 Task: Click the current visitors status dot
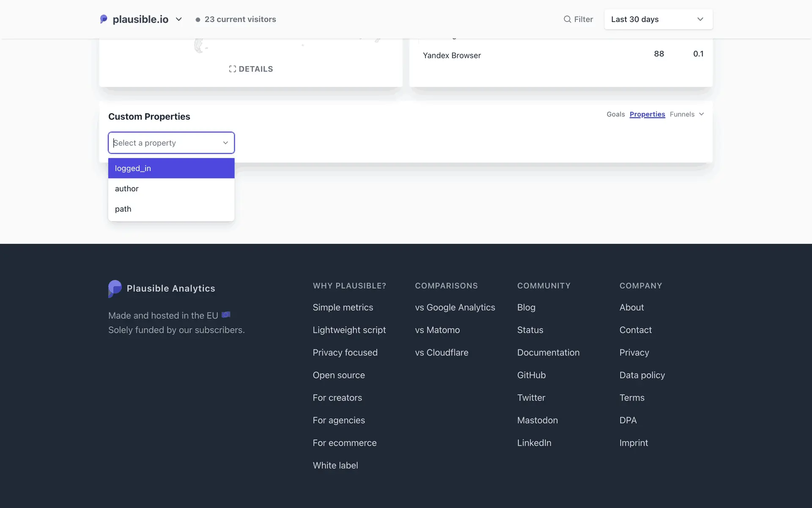pos(198,19)
